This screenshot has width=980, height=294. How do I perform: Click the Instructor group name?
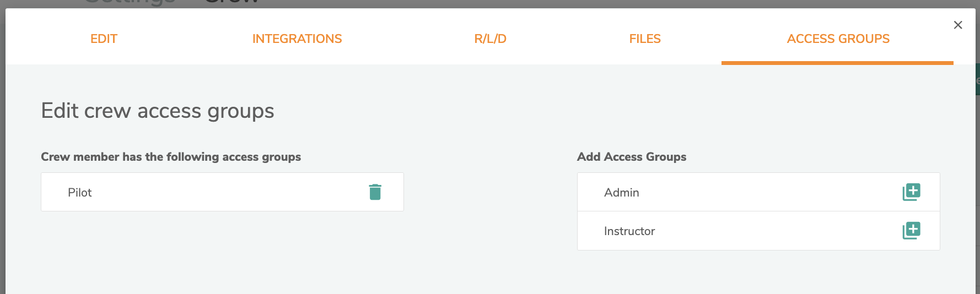click(x=629, y=231)
